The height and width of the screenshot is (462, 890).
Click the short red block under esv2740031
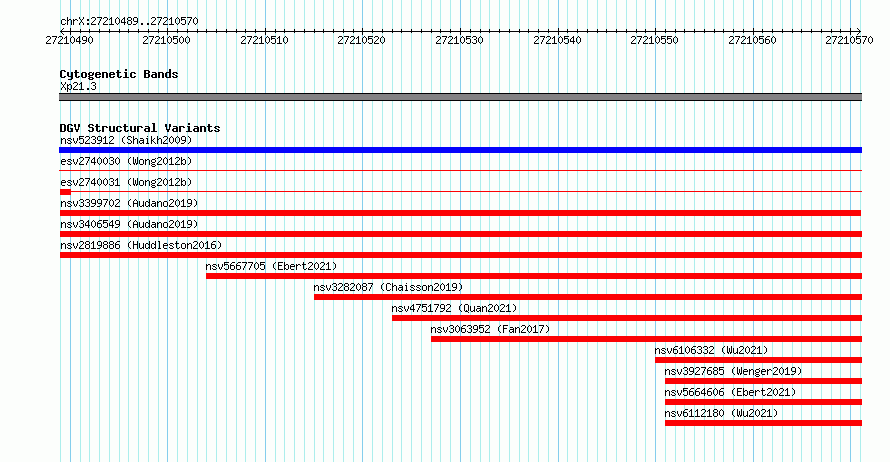pos(65,192)
